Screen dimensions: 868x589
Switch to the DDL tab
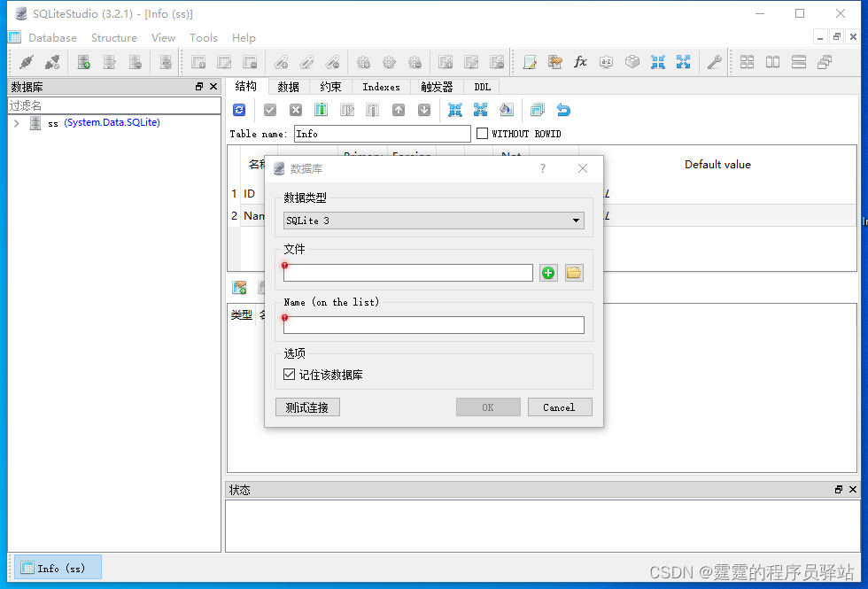[482, 87]
